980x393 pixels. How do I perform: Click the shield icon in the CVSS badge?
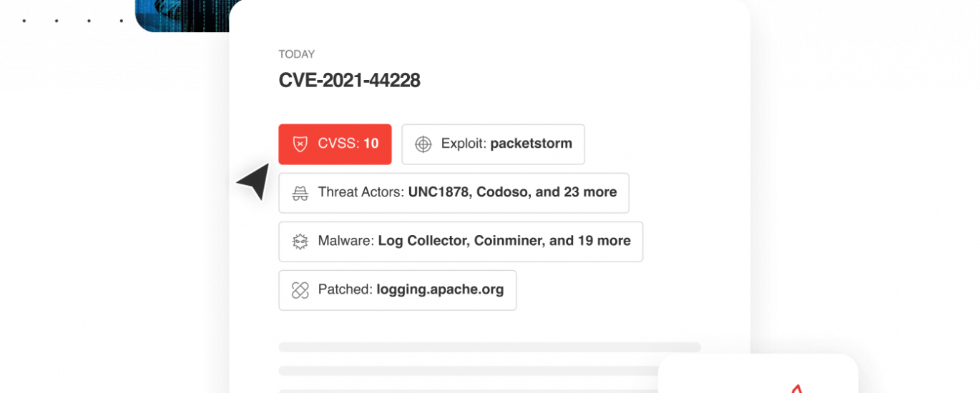[300, 144]
